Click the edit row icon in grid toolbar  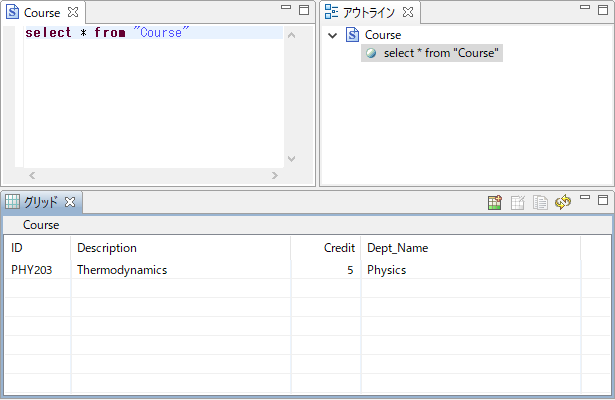coord(518,202)
